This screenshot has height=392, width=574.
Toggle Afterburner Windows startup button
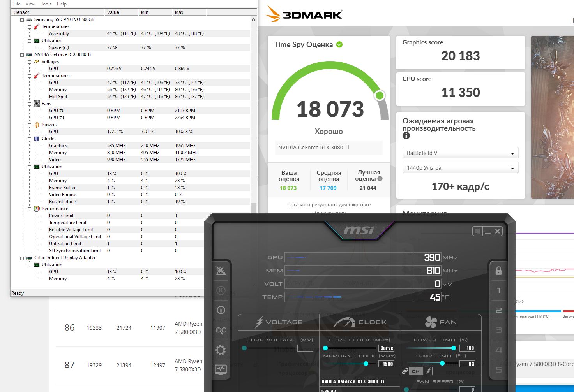[477, 231]
